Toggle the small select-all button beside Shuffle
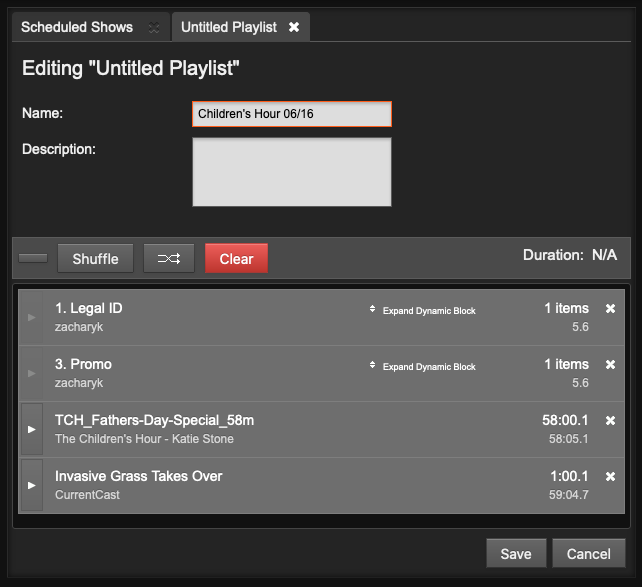Viewport: 642px width, 587px height. [x=33, y=259]
